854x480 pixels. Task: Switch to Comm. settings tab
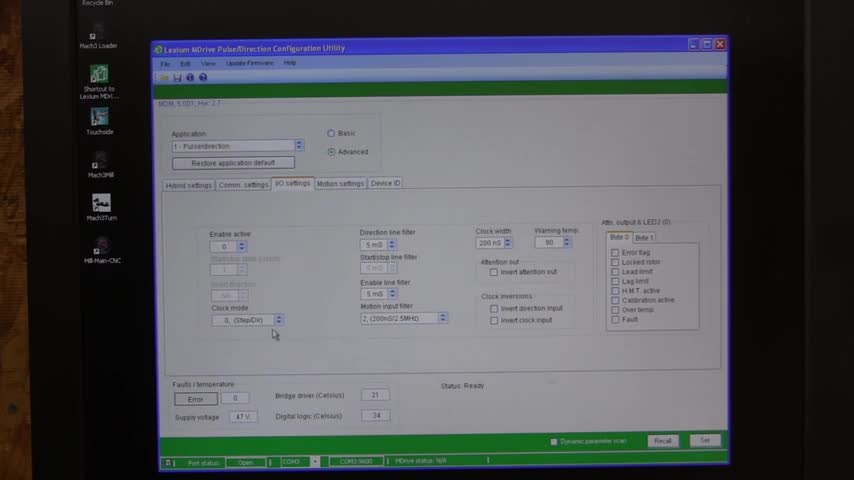tap(243, 185)
